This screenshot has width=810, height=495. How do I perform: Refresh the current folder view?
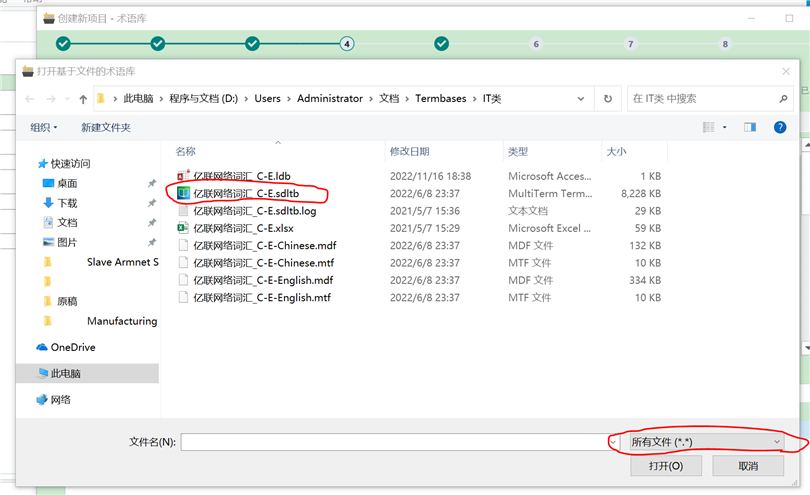pyautogui.click(x=608, y=99)
